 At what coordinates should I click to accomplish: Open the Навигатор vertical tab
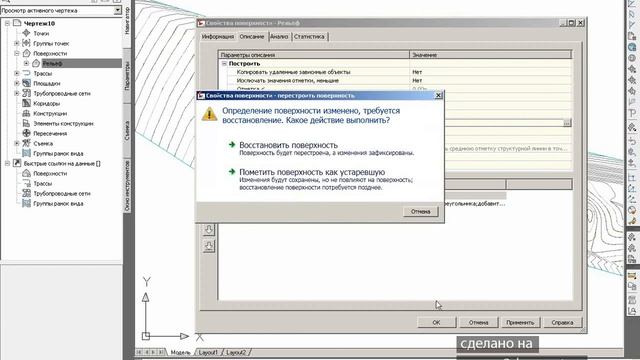click(x=127, y=20)
